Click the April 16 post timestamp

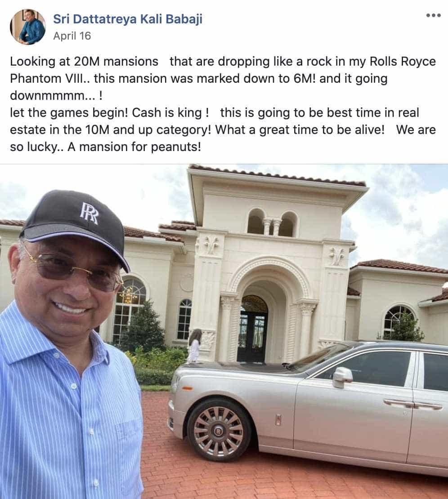[72, 36]
